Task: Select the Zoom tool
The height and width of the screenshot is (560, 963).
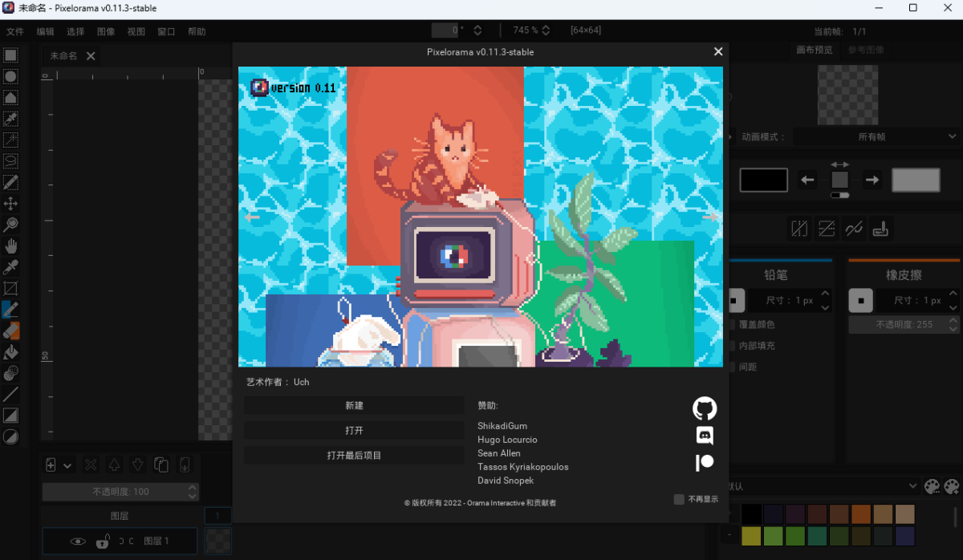Action: coord(10,224)
